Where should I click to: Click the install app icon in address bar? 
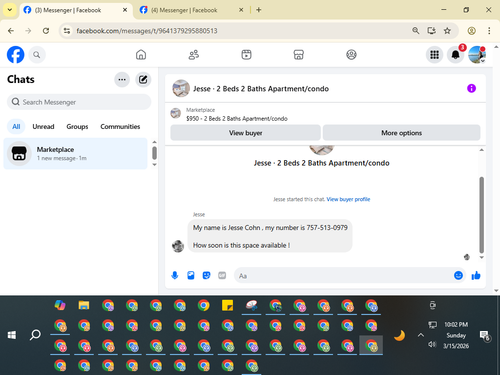tap(431, 31)
